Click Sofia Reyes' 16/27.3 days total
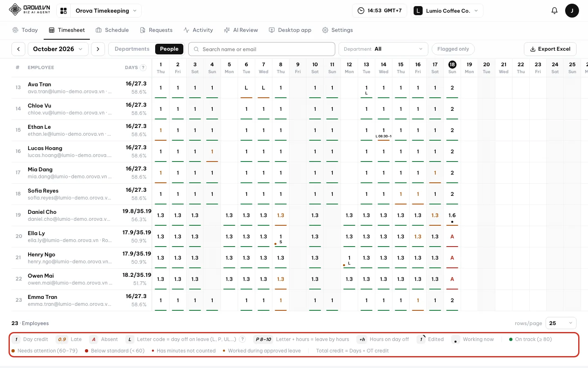This screenshot has height=368, width=588. coord(136,190)
